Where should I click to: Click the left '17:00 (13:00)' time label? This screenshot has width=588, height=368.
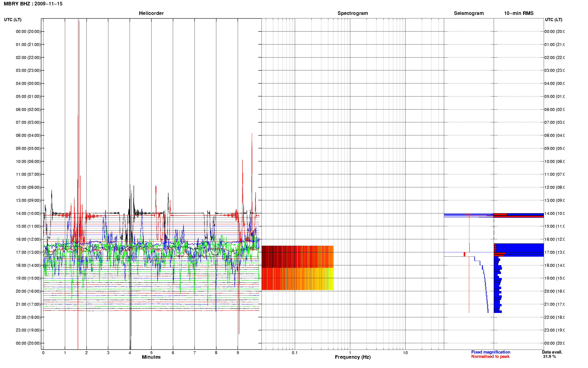point(28,252)
